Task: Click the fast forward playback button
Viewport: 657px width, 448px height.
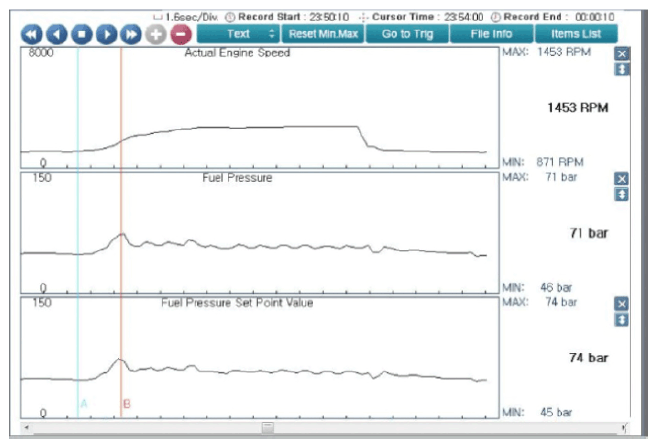Action: pos(131,34)
